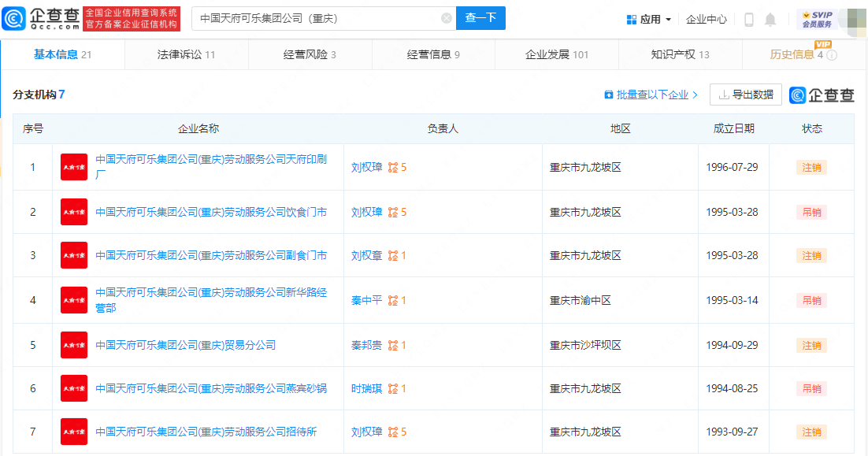Click 吊销 status tag in row 2

[811, 212]
